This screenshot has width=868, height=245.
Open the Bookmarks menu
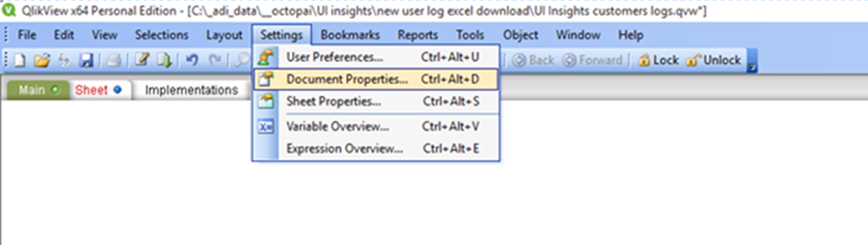pyautogui.click(x=350, y=35)
